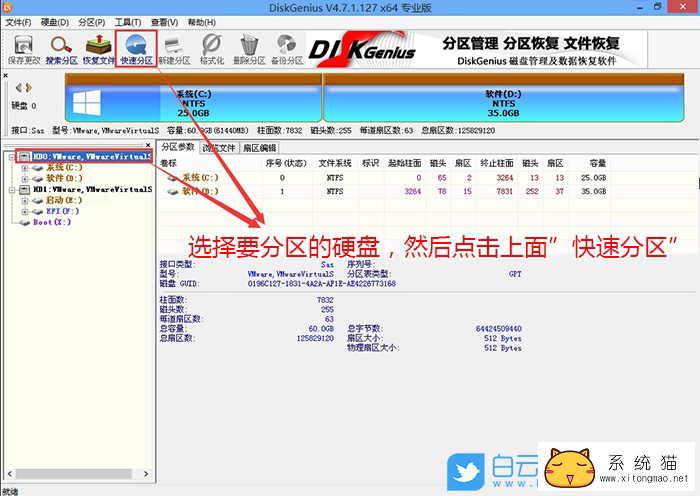Click the GPT partition table type value
The image size is (700, 496).
pos(515,274)
